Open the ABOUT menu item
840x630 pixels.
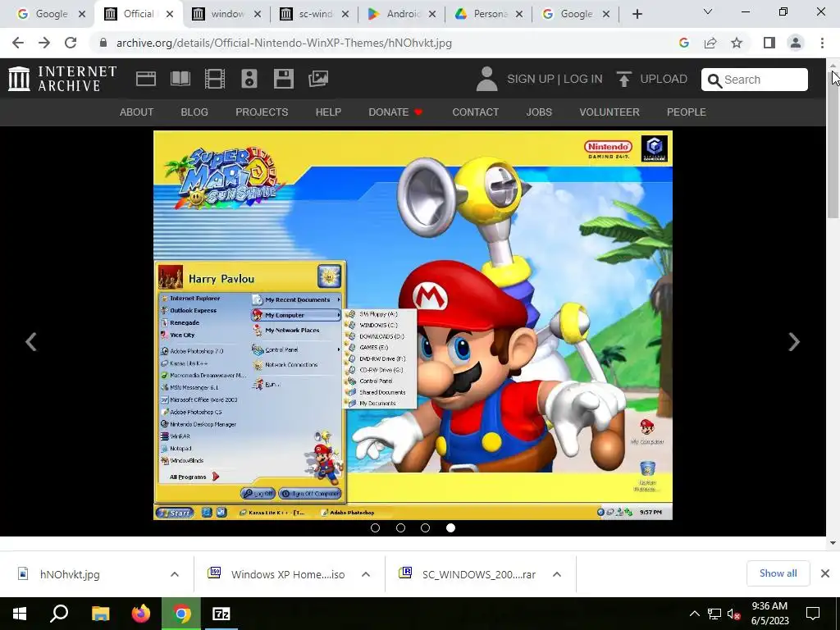point(137,112)
